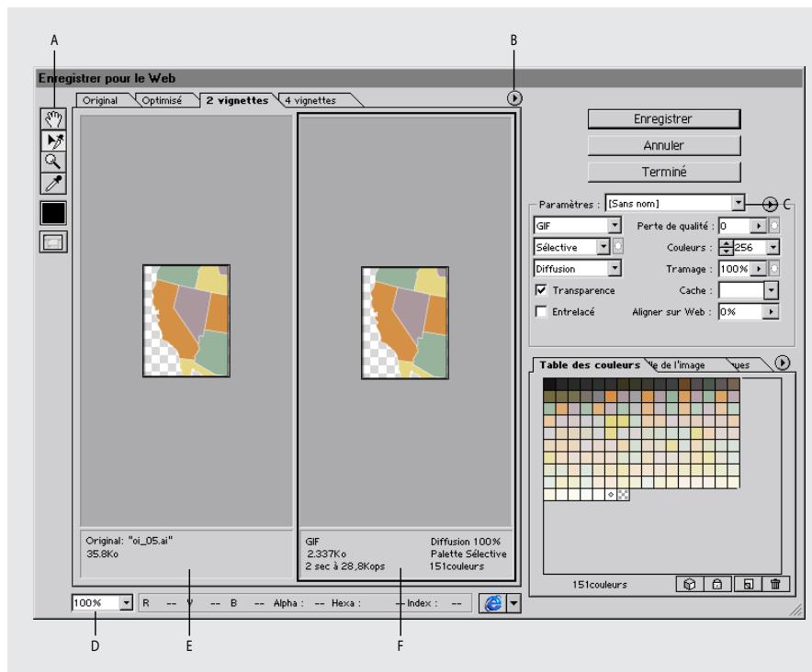Switch to the 4 vignettes tab
This screenshot has height=672, width=812.
[x=310, y=100]
